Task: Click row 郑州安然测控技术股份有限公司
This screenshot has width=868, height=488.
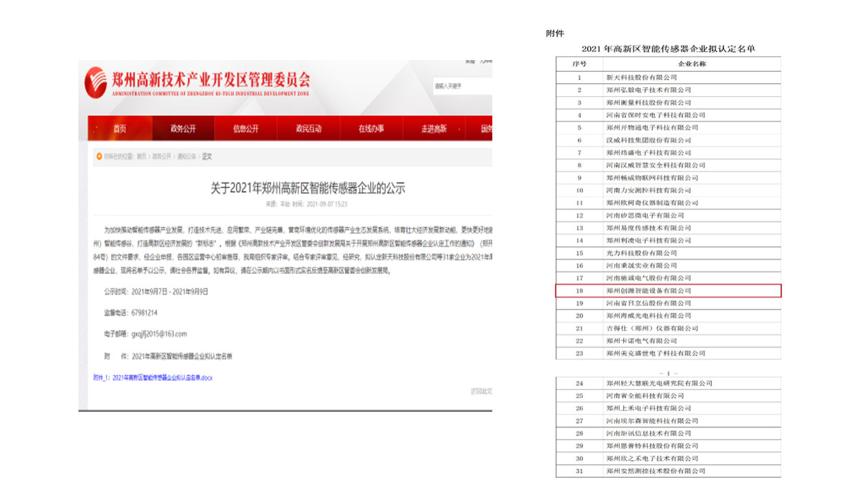Action: click(668, 471)
